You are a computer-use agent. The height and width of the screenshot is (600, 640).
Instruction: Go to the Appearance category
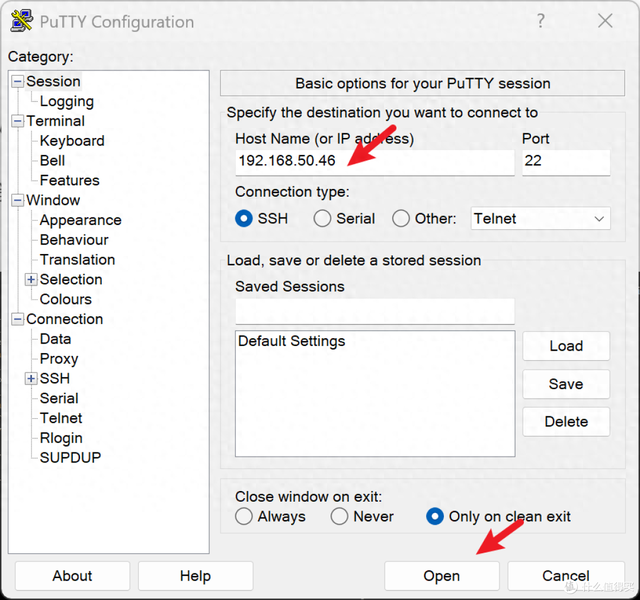pyautogui.click(x=80, y=220)
